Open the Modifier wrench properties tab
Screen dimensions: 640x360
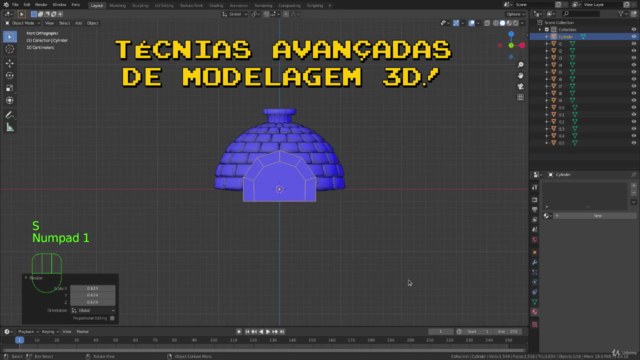[535, 262]
